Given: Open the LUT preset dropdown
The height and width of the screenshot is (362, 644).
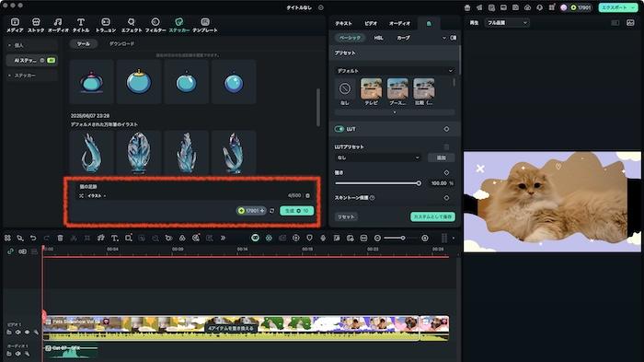Looking at the screenshot, I should 377,158.
